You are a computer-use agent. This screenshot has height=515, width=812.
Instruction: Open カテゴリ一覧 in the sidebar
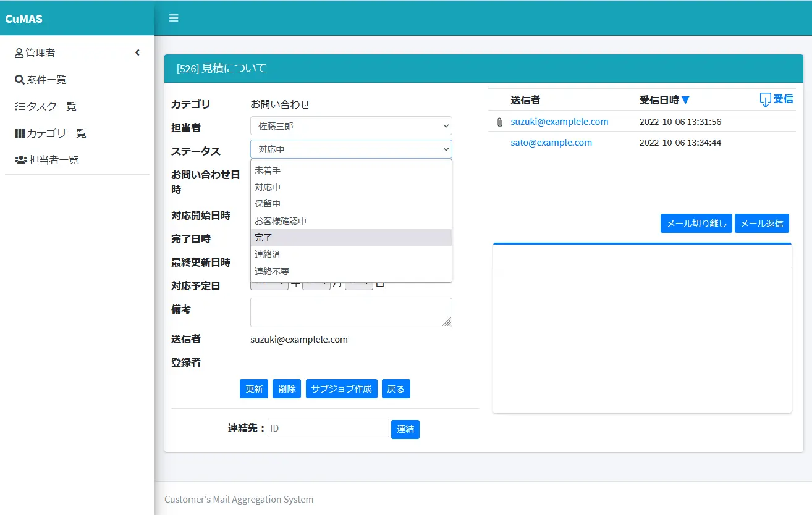(57, 133)
